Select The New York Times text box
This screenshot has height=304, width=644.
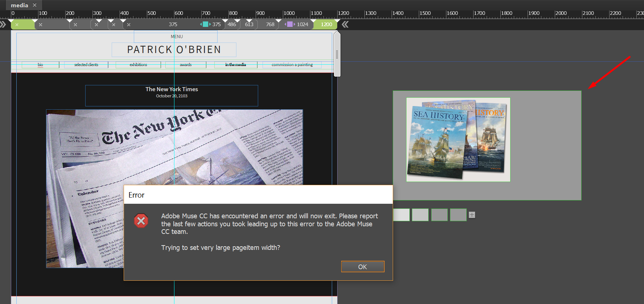(172, 96)
